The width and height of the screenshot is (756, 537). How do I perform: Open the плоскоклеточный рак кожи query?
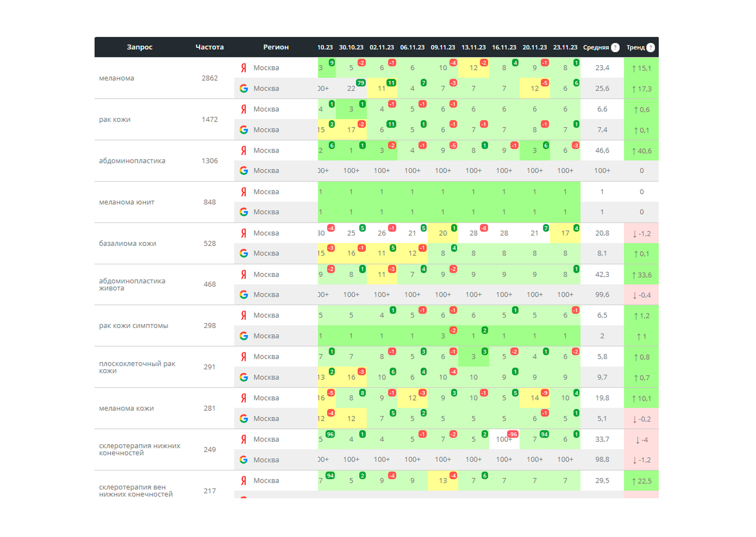[x=137, y=367]
